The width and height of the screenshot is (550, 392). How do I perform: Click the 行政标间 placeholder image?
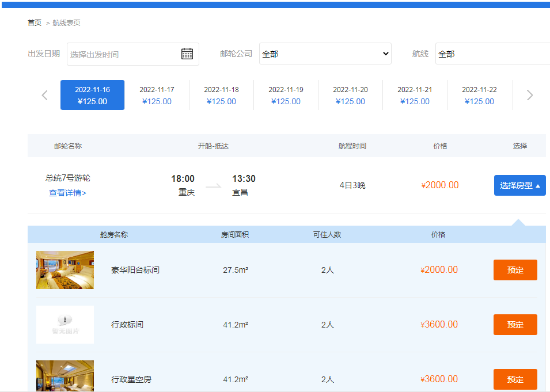(x=65, y=325)
